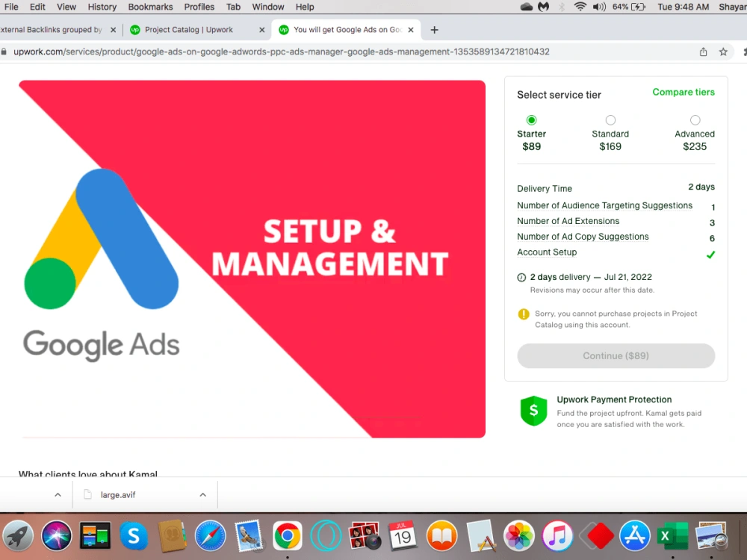Open the Pages document app icon in dock
Screen dimensions: 747x560
tap(480, 535)
